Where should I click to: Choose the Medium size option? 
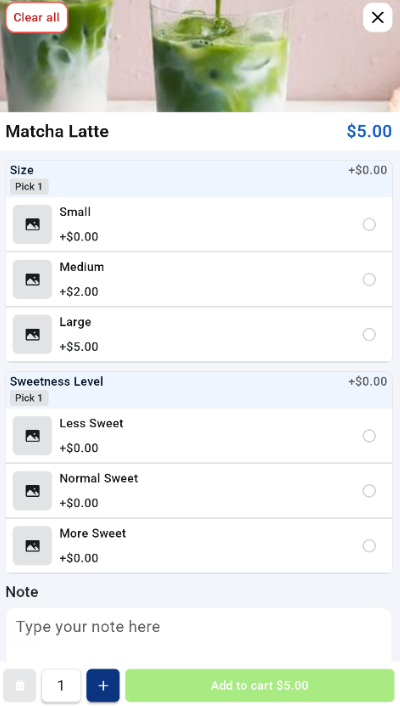tap(369, 279)
